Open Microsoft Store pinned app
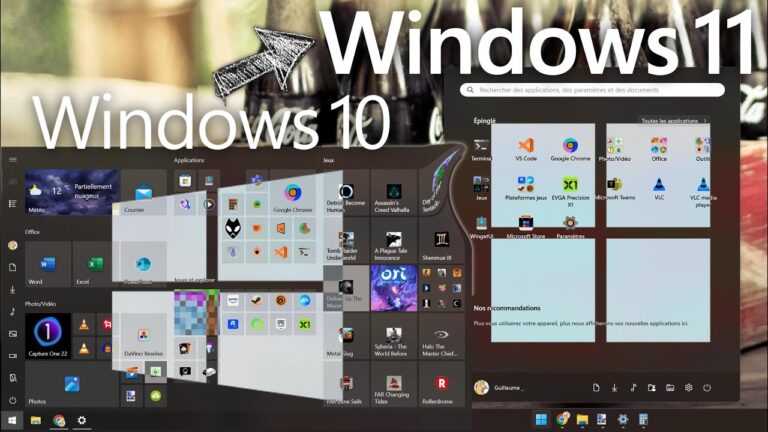Image resolution: width=768 pixels, height=432 pixels. click(x=526, y=227)
